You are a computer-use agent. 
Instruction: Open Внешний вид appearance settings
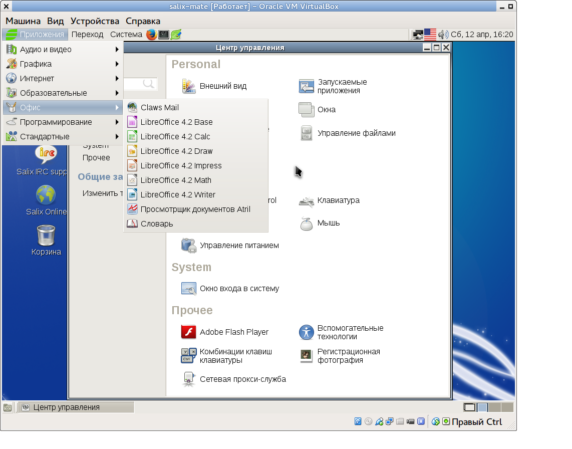[214, 86]
